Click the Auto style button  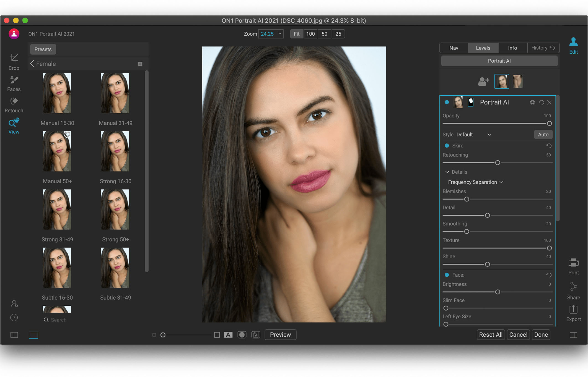click(x=543, y=135)
